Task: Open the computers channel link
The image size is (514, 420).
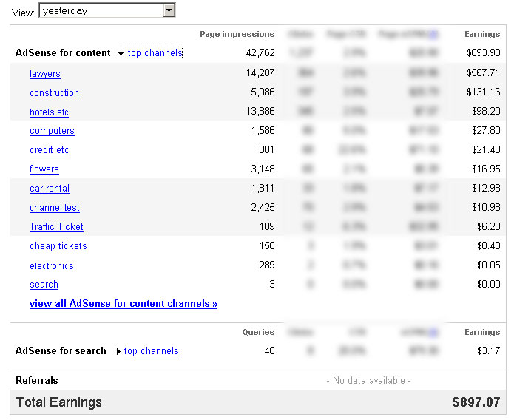Action: tap(52, 131)
